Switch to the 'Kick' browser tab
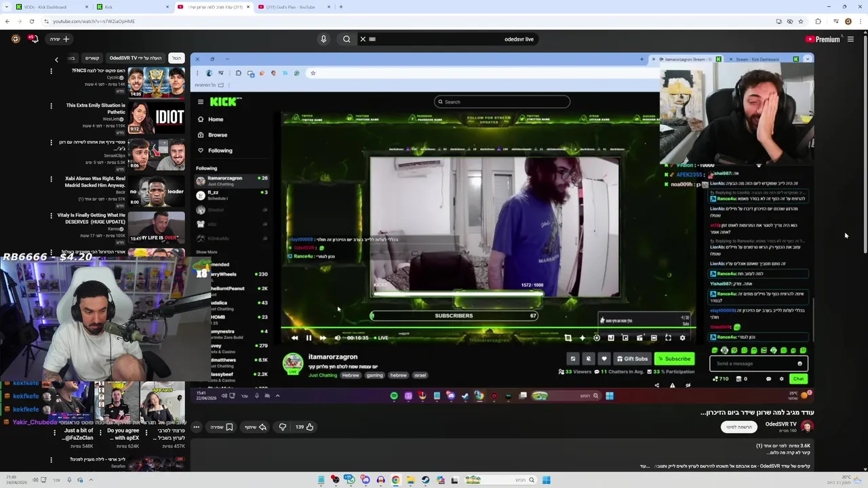Screen dimensions: 868x488 pyautogui.click(x=132, y=7)
